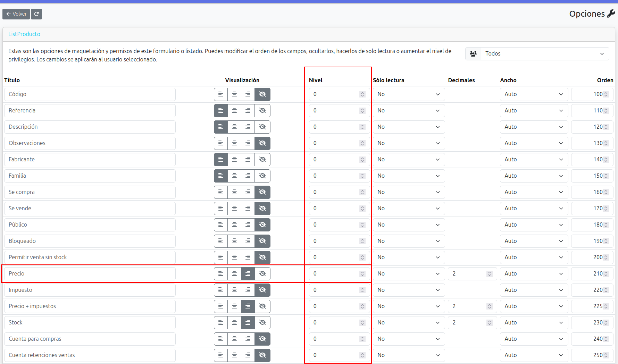The width and height of the screenshot is (618, 364).
Task: Click the users group icon beside Todos
Action: click(473, 54)
